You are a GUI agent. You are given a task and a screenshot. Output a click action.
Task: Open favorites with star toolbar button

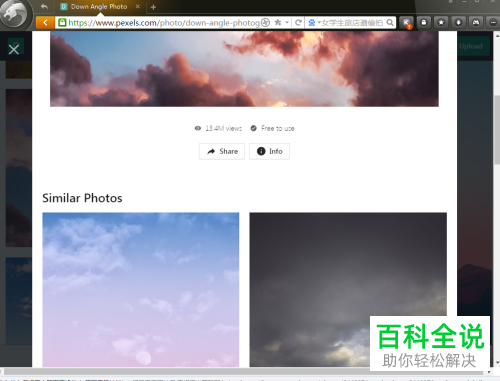coord(441,23)
